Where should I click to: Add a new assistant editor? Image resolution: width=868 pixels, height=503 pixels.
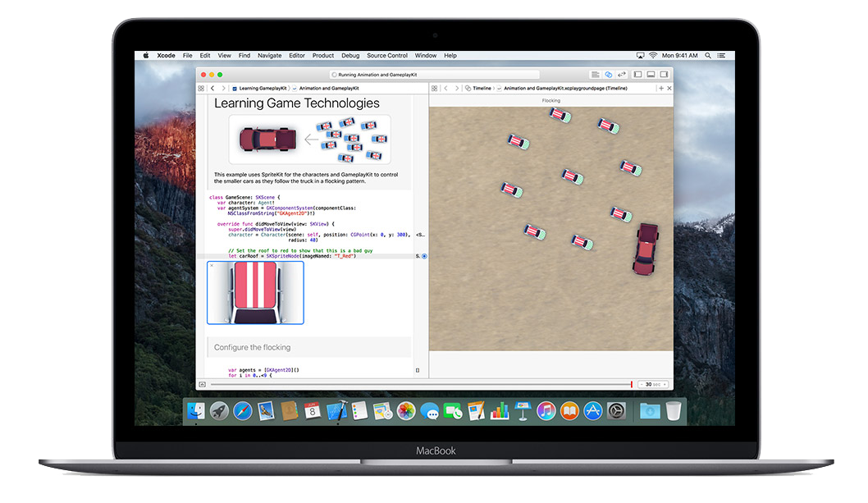(661, 88)
